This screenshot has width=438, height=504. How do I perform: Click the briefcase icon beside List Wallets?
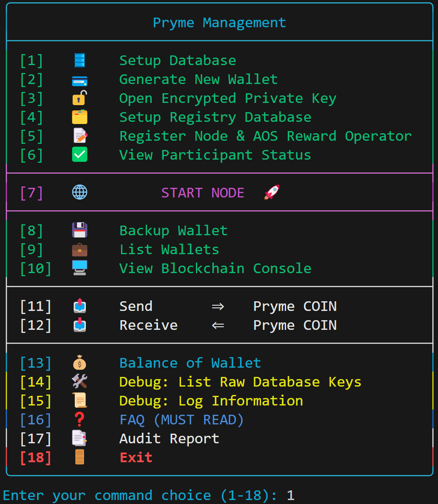pyautogui.click(x=80, y=249)
